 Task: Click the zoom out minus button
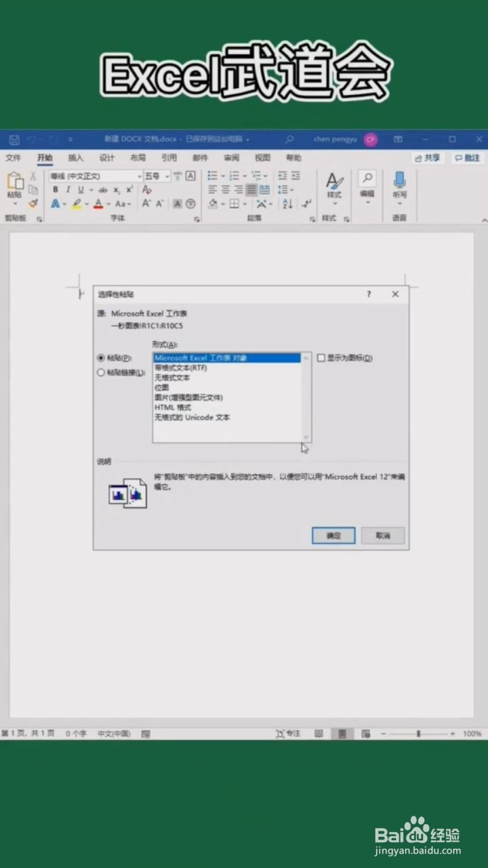[383, 734]
